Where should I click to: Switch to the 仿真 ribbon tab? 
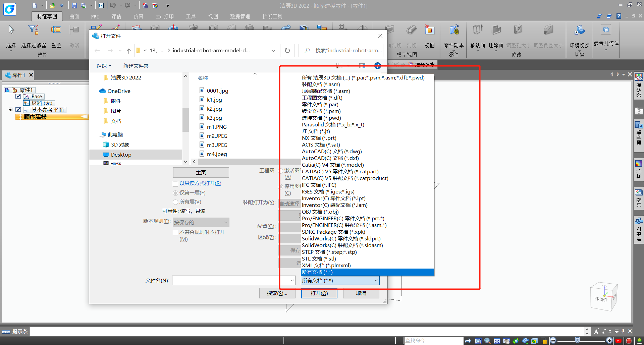(x=139, y=16)
